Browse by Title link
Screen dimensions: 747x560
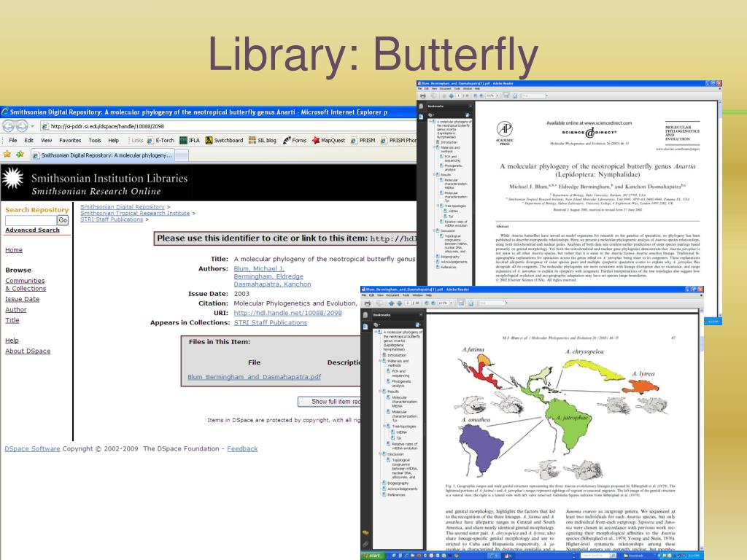(12, 321)
